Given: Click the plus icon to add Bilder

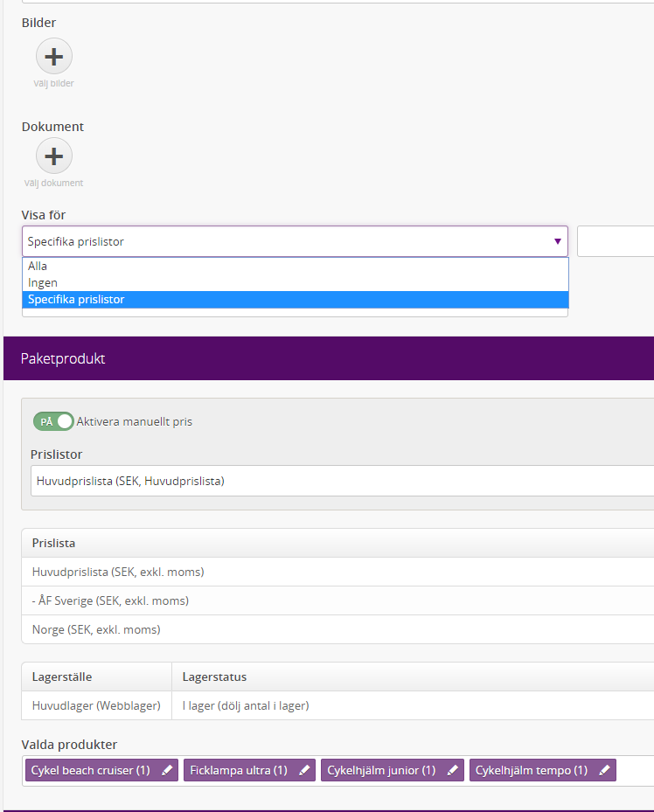Looking at the screenshot, I should click(x=54, y=57).
